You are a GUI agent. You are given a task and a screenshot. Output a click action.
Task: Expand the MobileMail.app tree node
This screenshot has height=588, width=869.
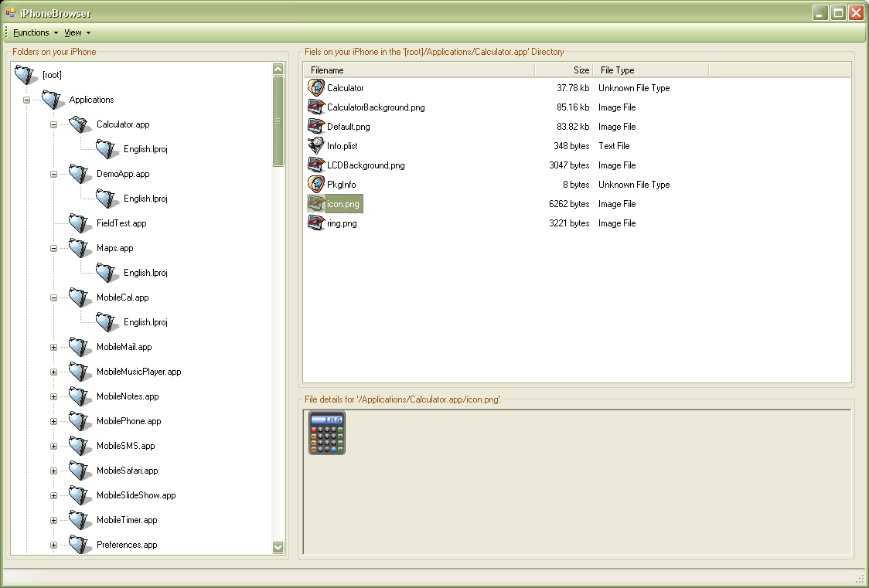pyautogui.click(x=54, y=348)
